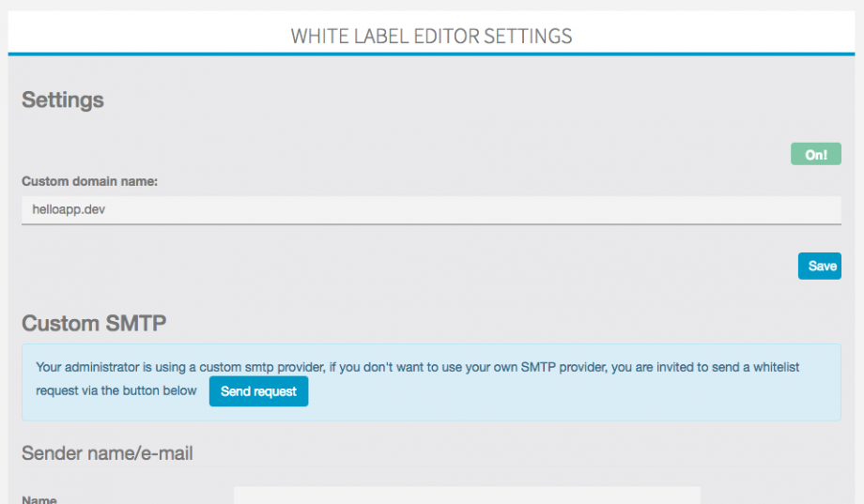Screen dimensions: 864x504
Task: Click the Name field label
Action: [x=39, y=499]
